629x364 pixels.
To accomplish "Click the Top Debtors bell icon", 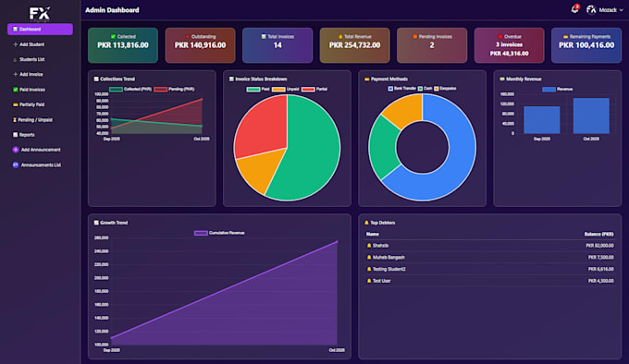I will pos(366,223).
